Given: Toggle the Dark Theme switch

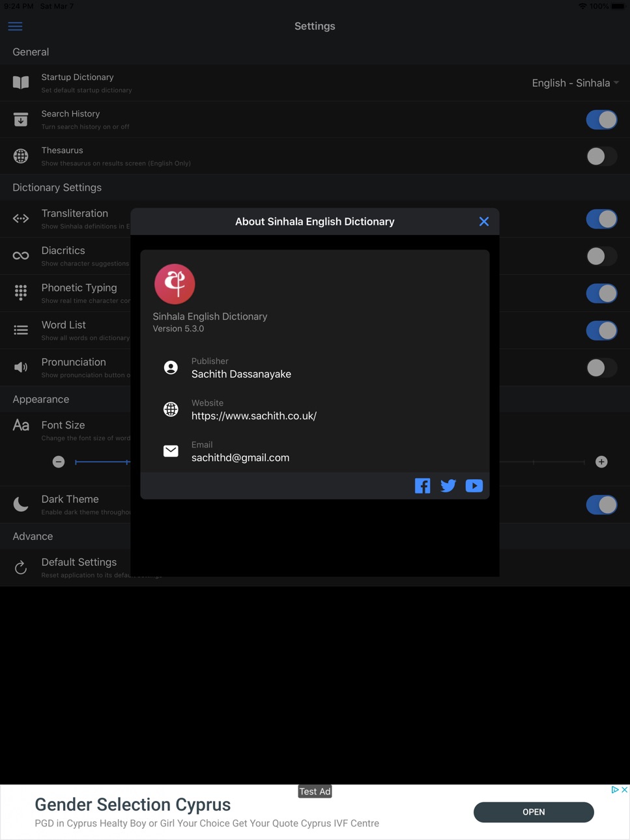Looking at the screenshot, I should (x=601, y=505).
